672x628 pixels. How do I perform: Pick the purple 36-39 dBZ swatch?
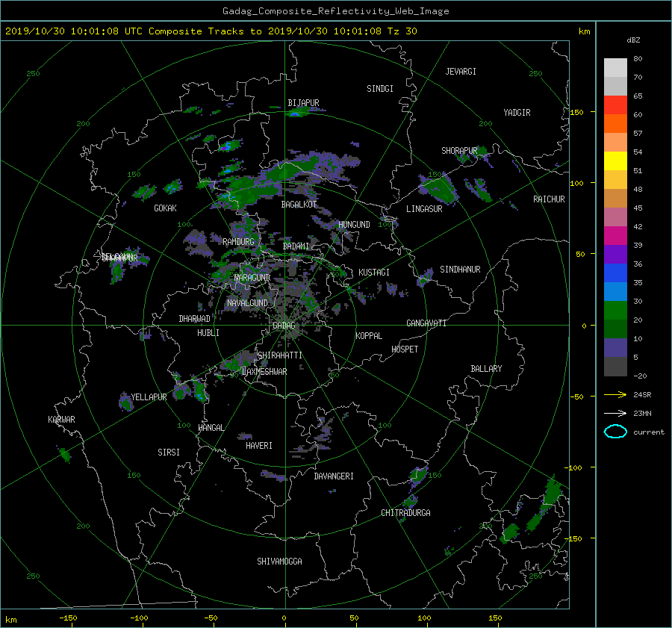(x=615, y=254)
